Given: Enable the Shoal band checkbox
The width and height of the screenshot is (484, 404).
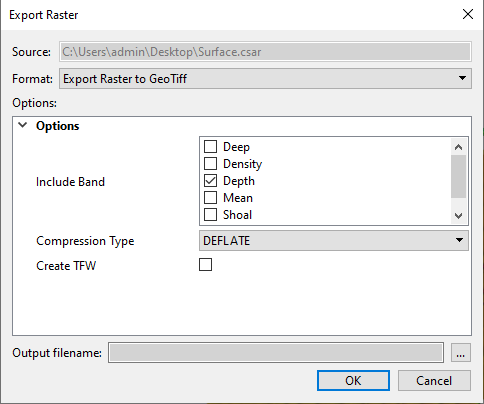Looking at the screenshot, I should (210, 214).
